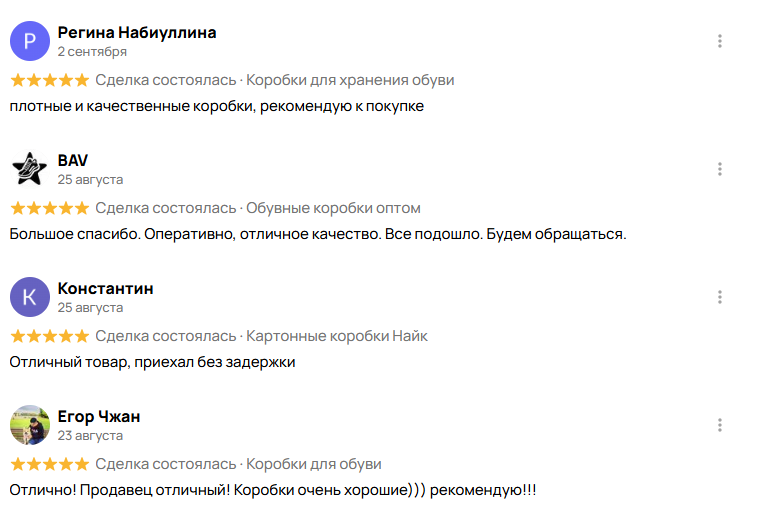Image resolution: width=757 pixels, height=517 pixels.
Task: Open three-dot menu on BAV's review
Action: [720, 169]
